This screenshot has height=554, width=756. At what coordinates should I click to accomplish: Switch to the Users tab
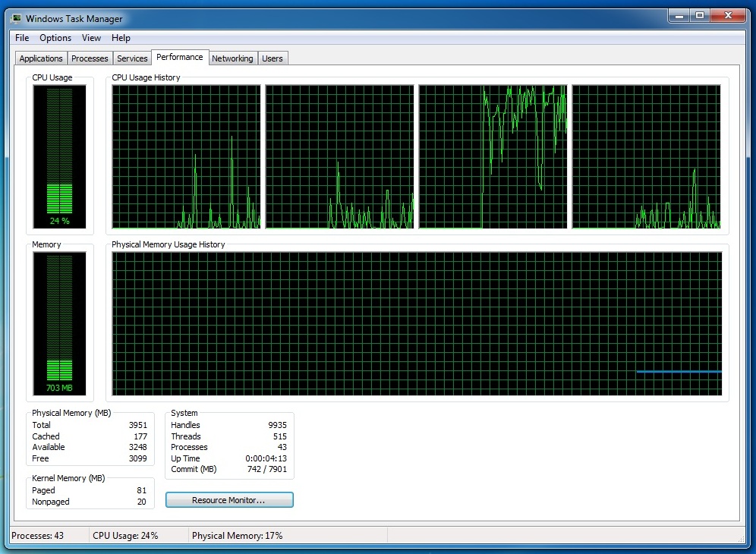272,58
